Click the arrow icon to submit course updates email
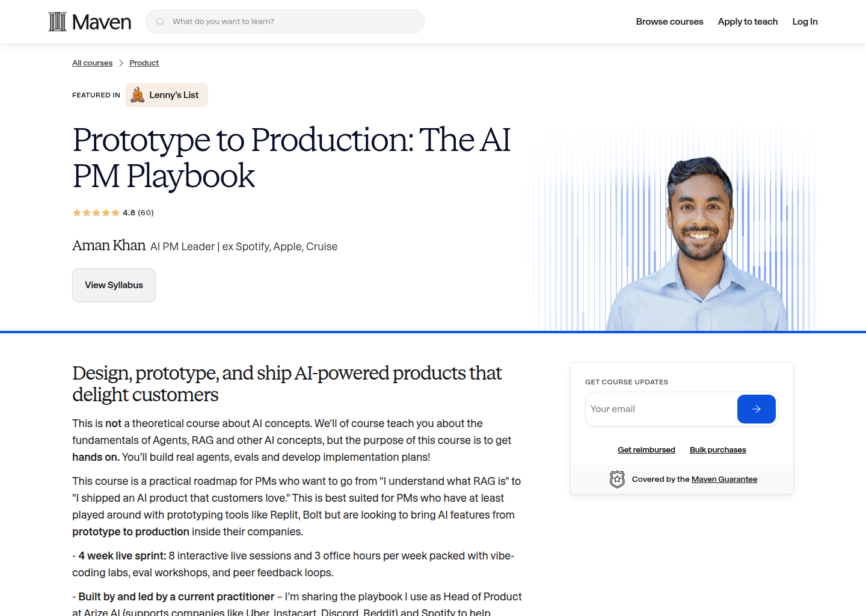 (x=756, y=408)
